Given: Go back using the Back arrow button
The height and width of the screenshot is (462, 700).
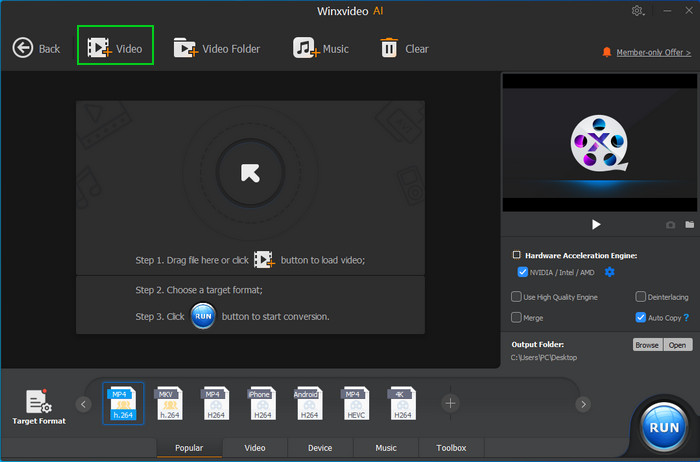Looking at the screenshot, I should click(36, 48).
